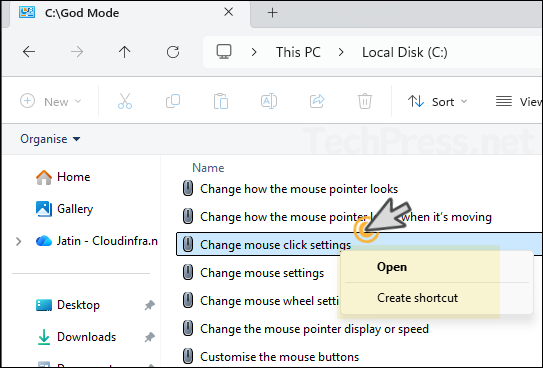Click This PC in the address bar
This screenshot has height=368, width=543.
point(298,52)
